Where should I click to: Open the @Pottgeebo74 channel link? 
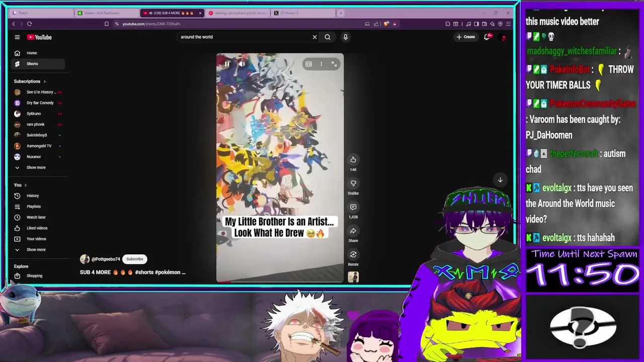106,259
